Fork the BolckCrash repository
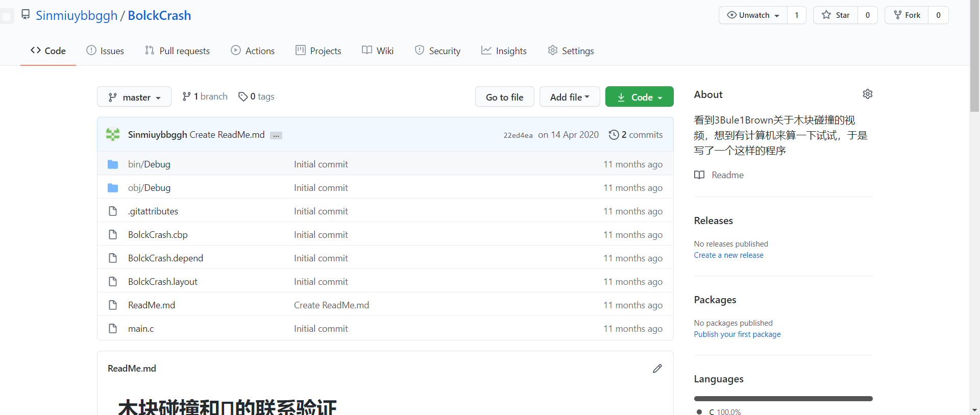This screenshot has width=980, height=415. 906,15
